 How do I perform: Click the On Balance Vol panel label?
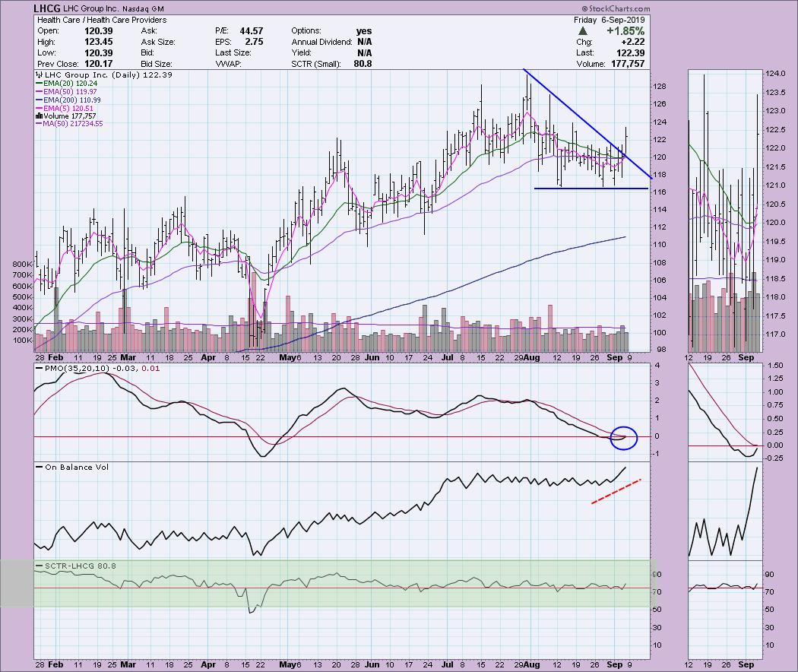click(x=67, y=467)
